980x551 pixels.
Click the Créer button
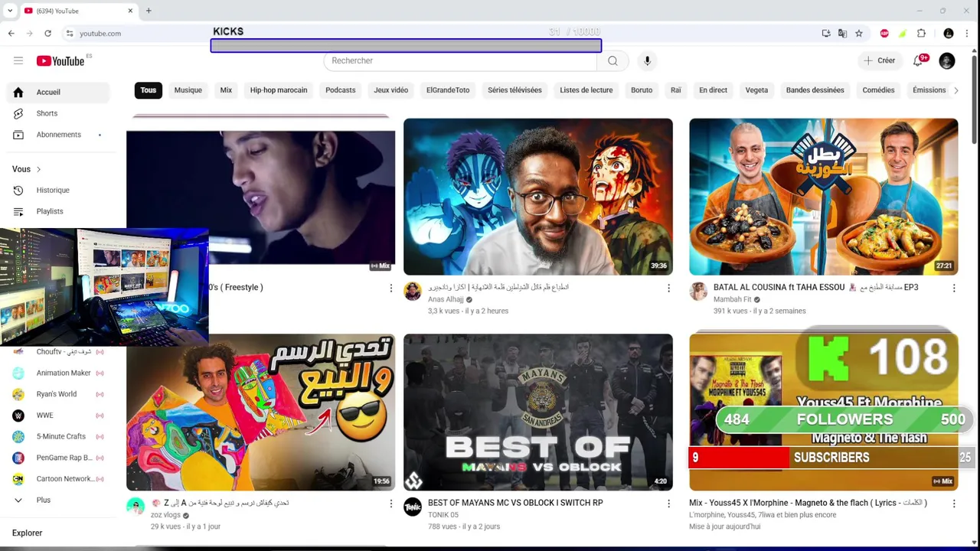879,60
